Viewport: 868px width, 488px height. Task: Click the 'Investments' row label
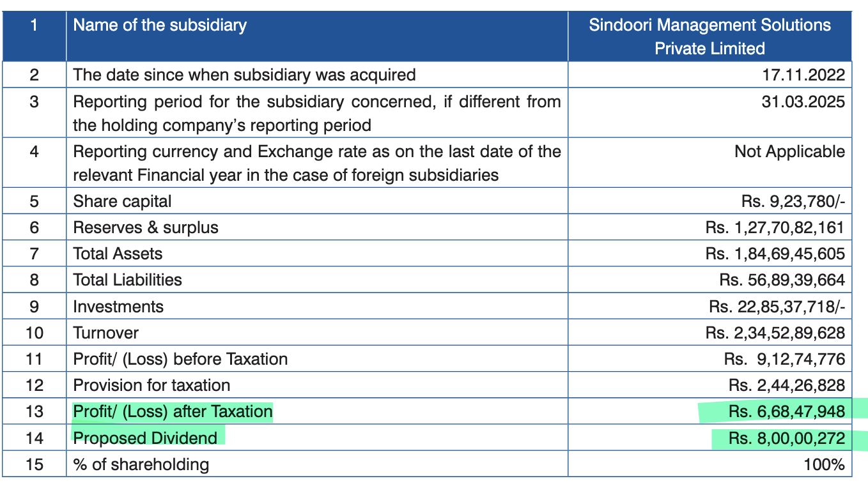click(118, 307)
